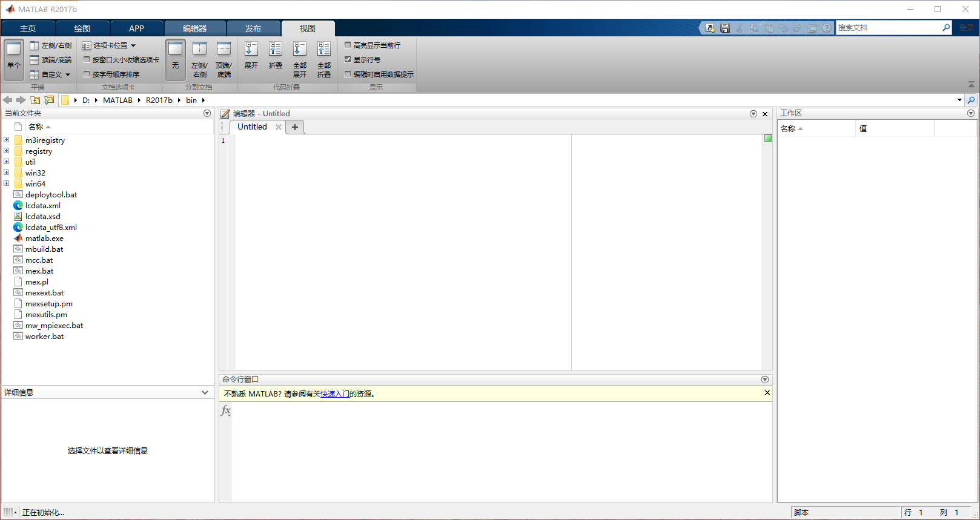
Task: Click the switch windows icon in quick access bar
Action: pyautogui.click(x=812, y=28)
